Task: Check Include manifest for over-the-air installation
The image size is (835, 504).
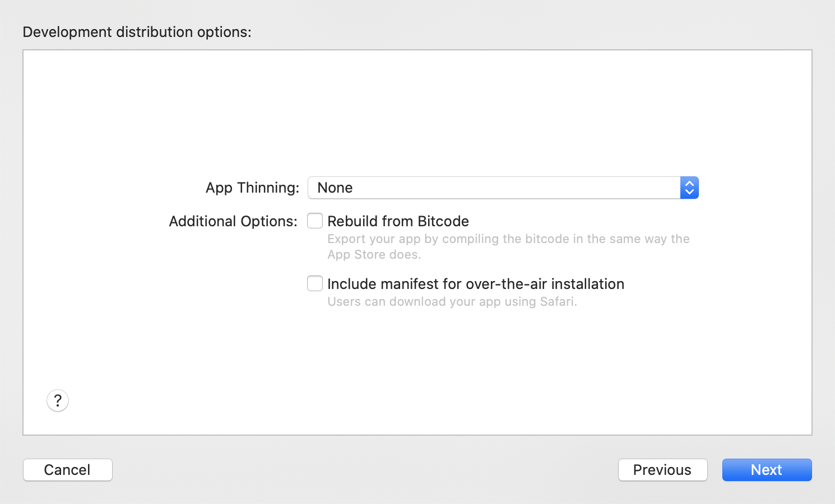Action: pyautogui.click(x=315, y=283)
